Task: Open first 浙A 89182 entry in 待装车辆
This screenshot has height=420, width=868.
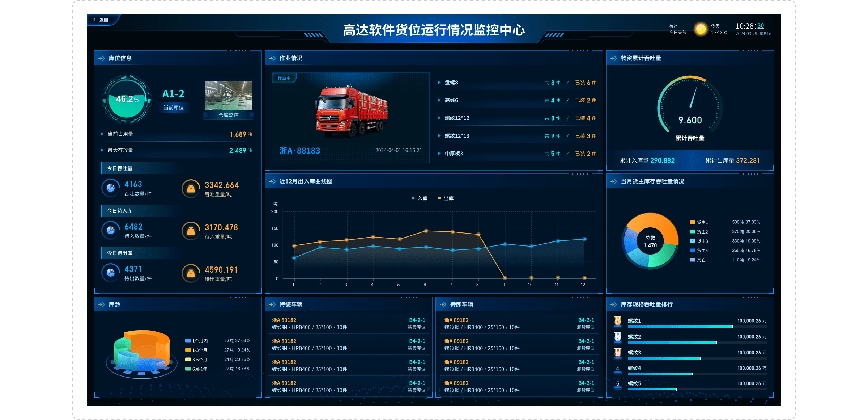Action: [284, 320]
